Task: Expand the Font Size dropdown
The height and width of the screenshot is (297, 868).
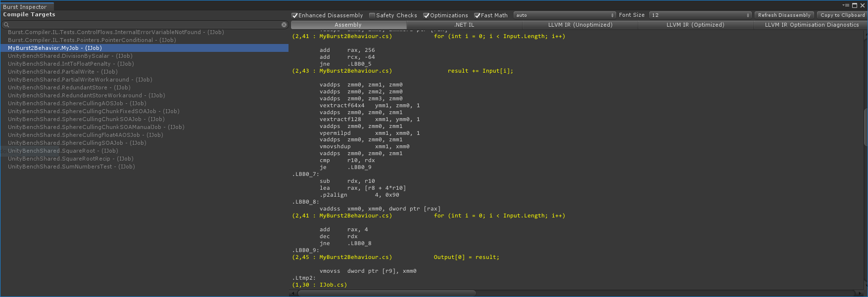Action: point(700,15)
